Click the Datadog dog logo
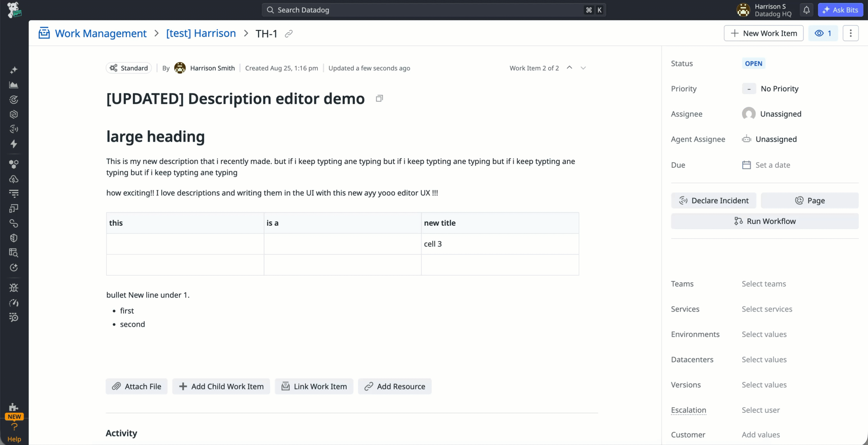The height and width of the screenshot is (445, 868). point(14,10)
